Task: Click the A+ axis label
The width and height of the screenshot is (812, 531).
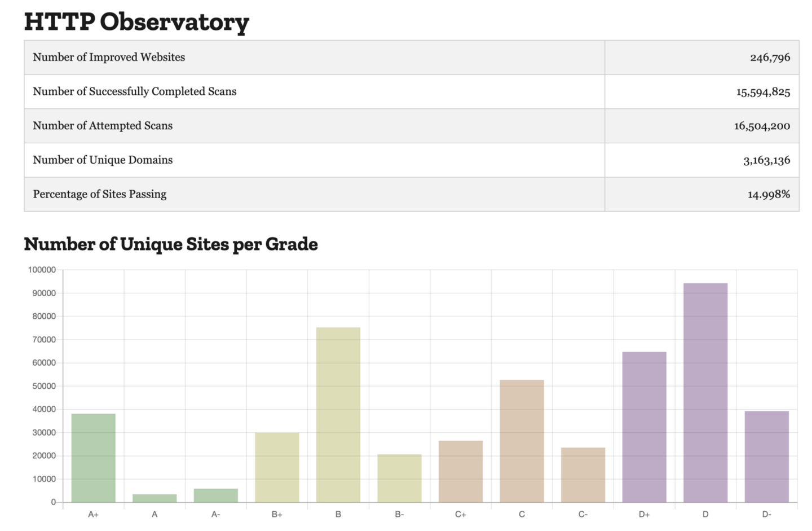Action: point(94,514)
